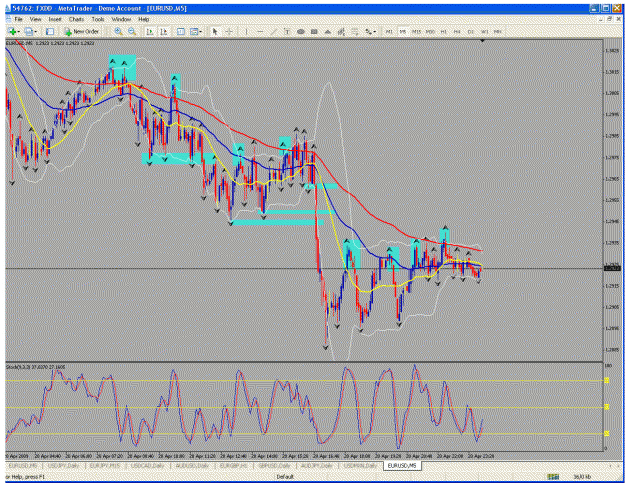Screen dimensions: 625x483
Task: Click the New Chart plus icon
Action: coord(12,31)
